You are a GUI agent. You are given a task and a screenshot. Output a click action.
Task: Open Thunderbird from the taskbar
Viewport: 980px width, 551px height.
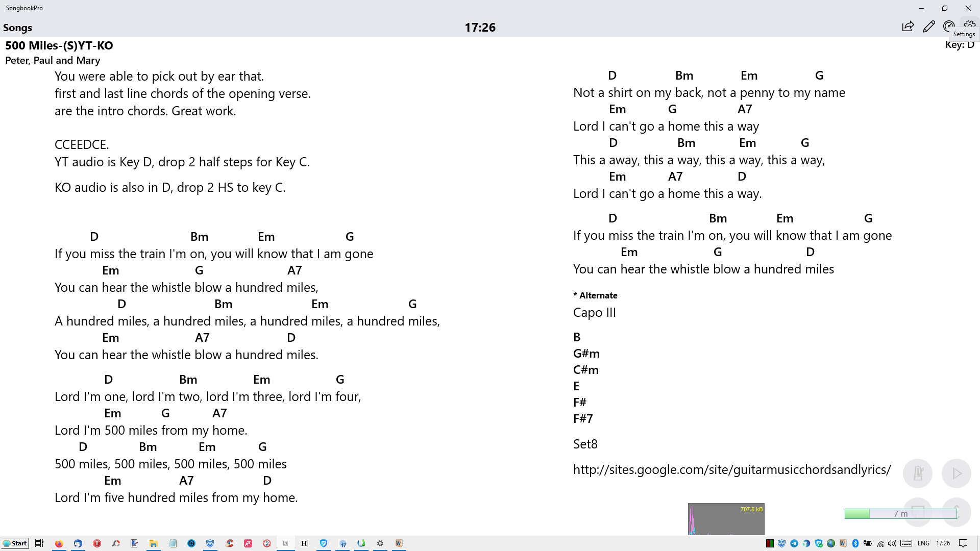(x=78, y=543)
